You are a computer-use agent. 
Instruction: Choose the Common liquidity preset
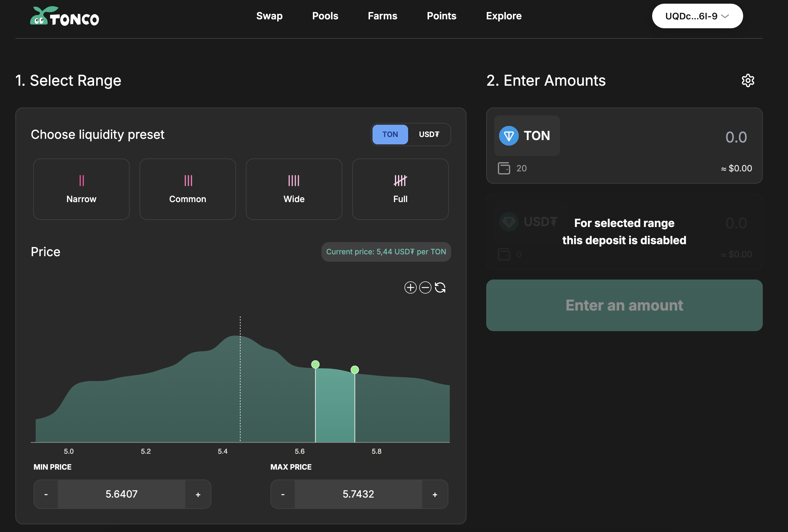point(187,189)
